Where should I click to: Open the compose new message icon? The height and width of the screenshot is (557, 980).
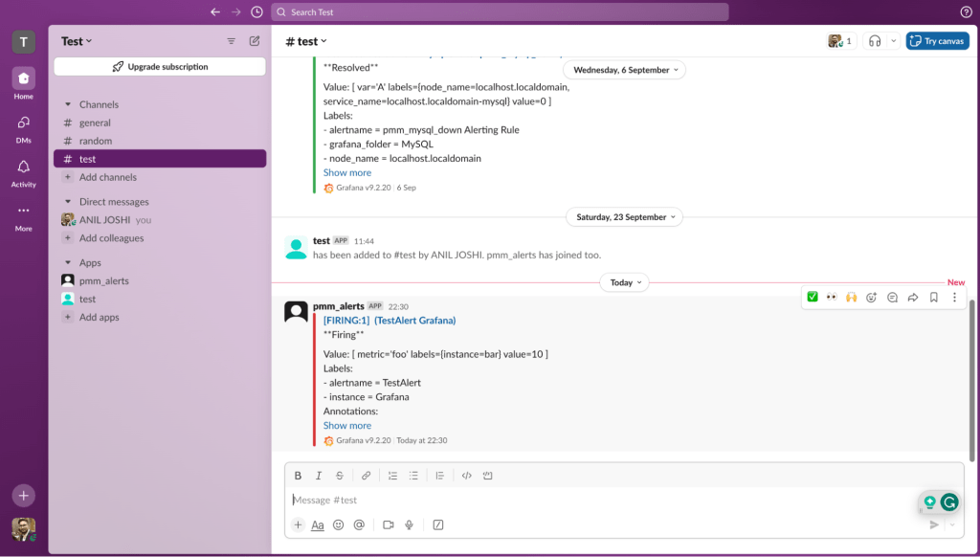tap(255, 41)
